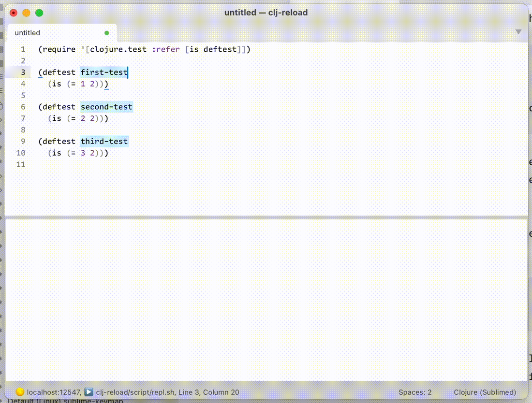Click the unsaved changes dot on untitled tab
The width and height of the screenshot is (532, 403).
pyautogui.click(x=106, y=33)
